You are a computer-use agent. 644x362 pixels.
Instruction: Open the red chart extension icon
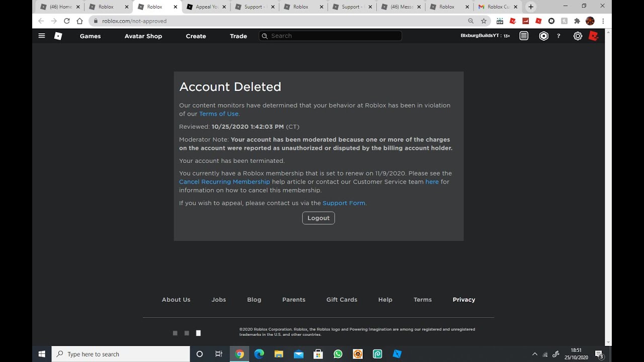525,21
